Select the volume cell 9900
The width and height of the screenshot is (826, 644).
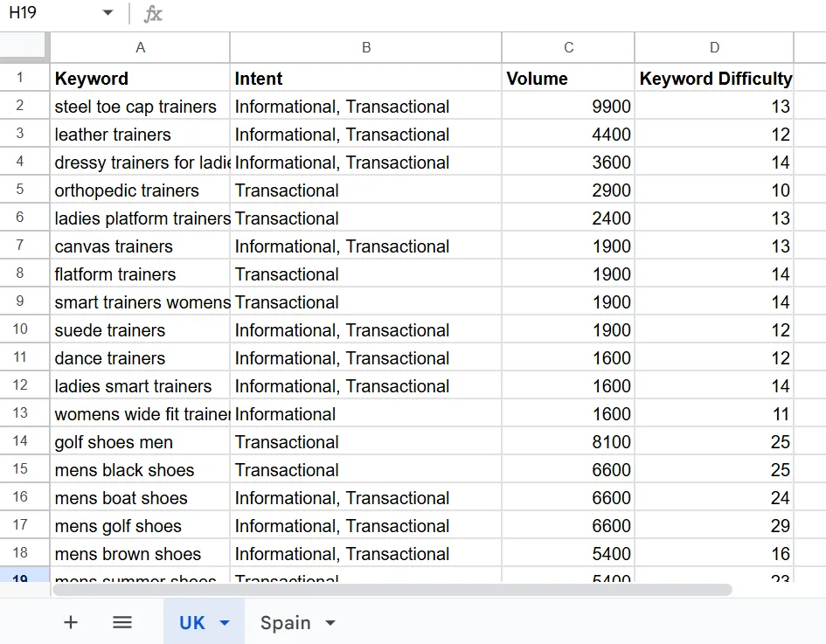(x=568, y=107)
